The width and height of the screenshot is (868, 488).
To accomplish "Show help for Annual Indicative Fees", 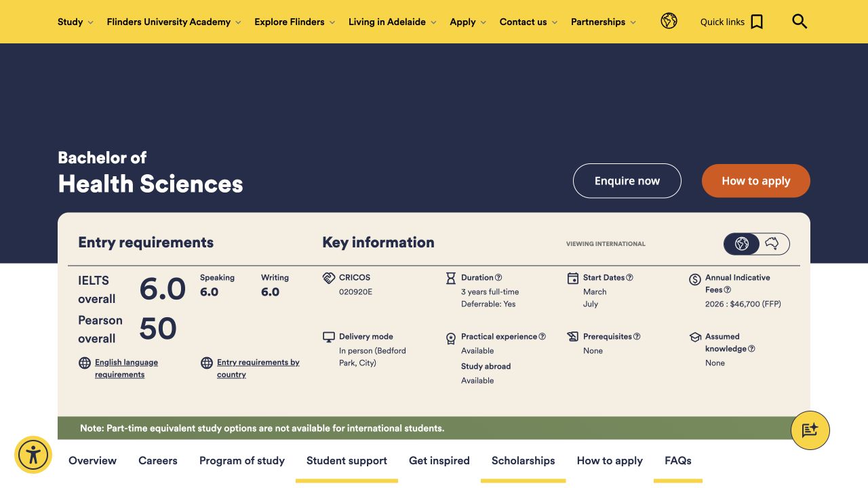I will tap(728, 289).
